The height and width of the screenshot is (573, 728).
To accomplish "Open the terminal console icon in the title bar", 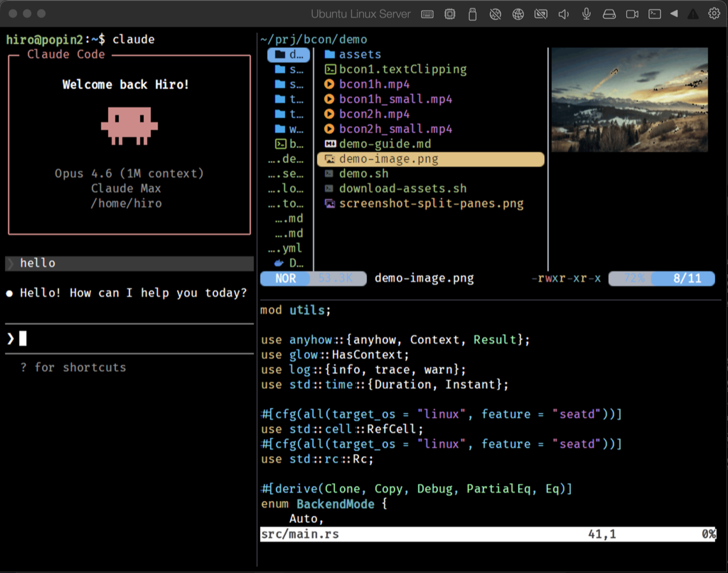I will pos(655,14).
